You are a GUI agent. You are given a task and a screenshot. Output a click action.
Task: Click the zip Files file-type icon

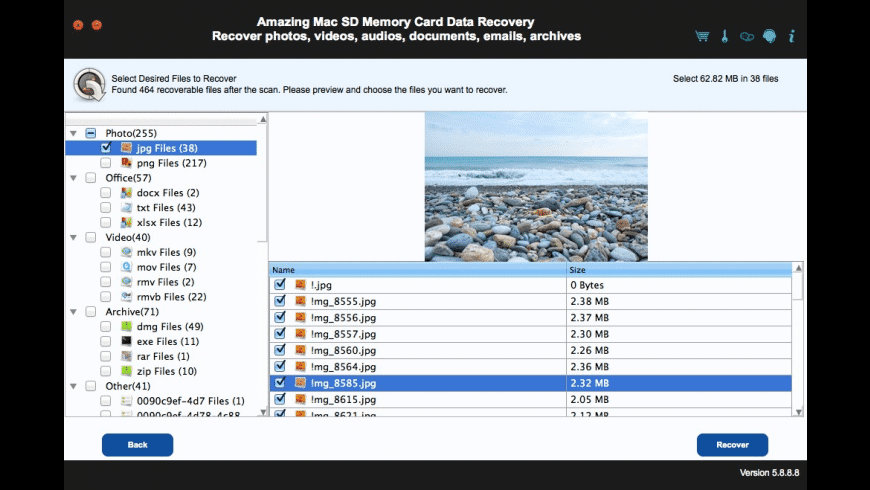click(x=127, y=371)
